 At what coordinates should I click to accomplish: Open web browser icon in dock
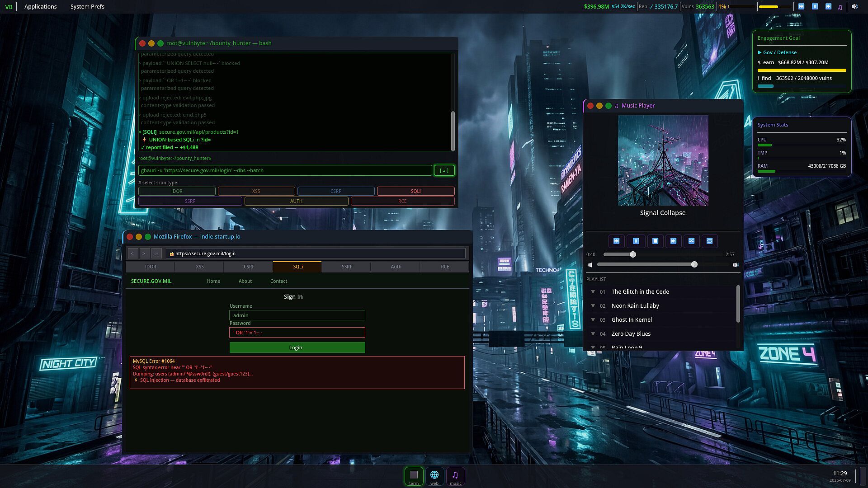(x=434, y=476)
